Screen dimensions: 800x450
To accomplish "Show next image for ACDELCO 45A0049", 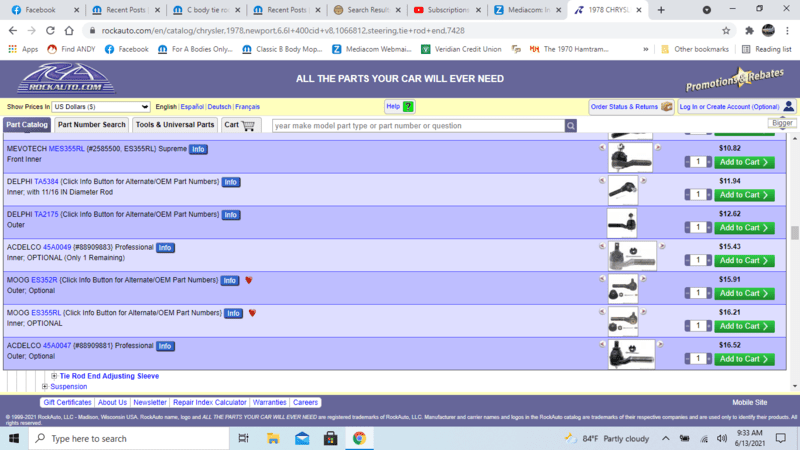I will coord(662,246).
